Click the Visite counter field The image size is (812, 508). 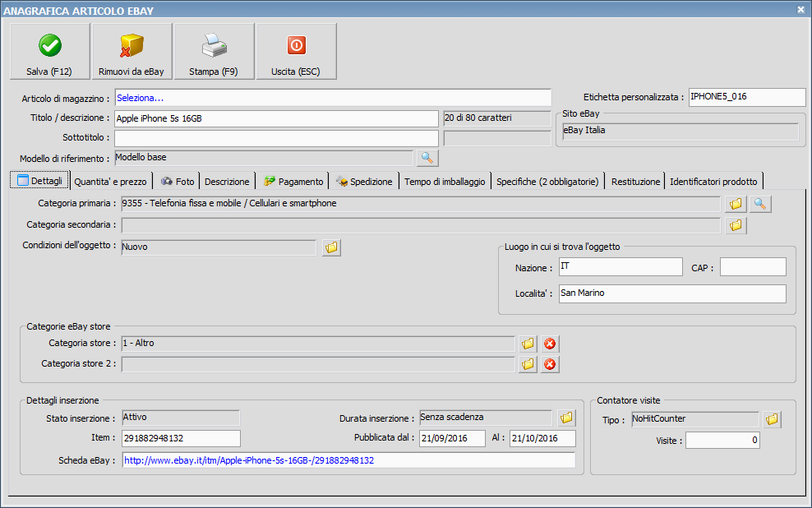coord(723,440)
